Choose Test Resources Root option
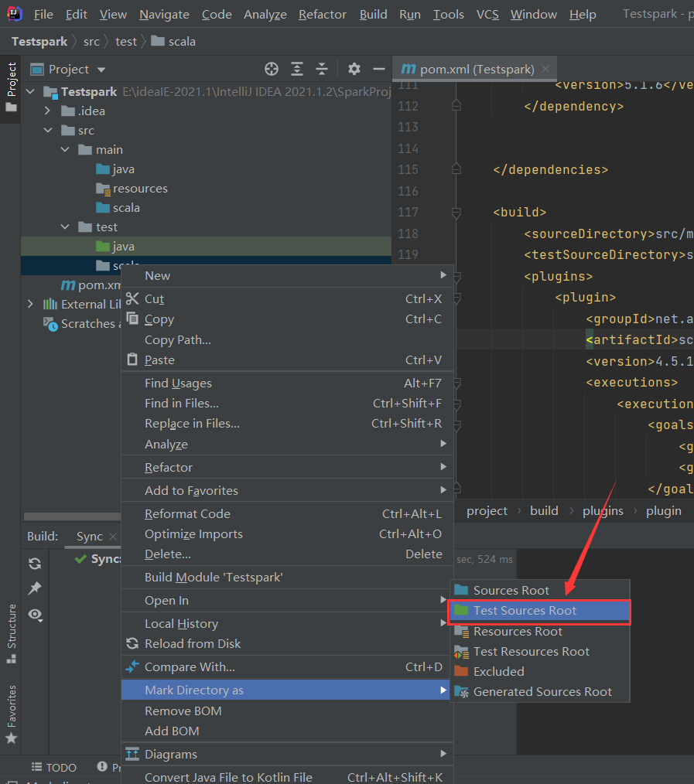This screenshot has height=784, width=694. 540,652
